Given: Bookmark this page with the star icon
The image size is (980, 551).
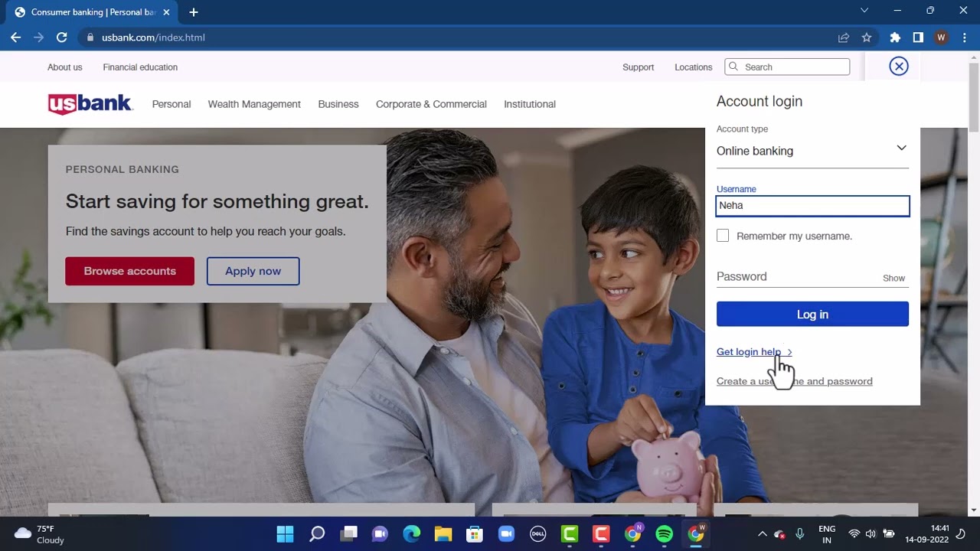Looking at the screenshot, I should (867, 37).
